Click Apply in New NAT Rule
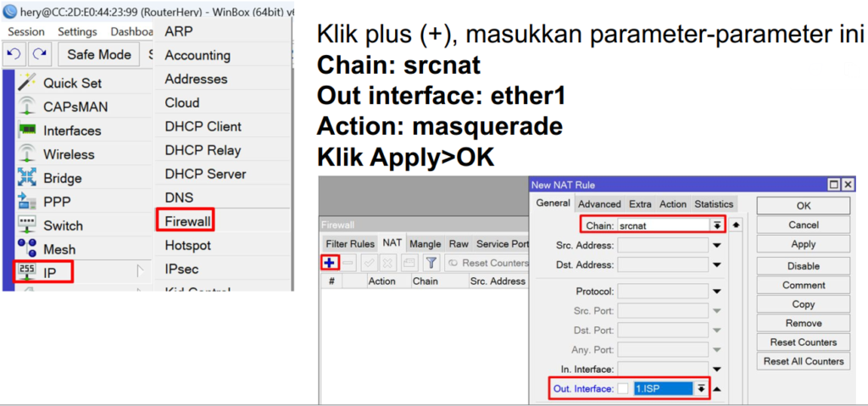 [804, 244]
